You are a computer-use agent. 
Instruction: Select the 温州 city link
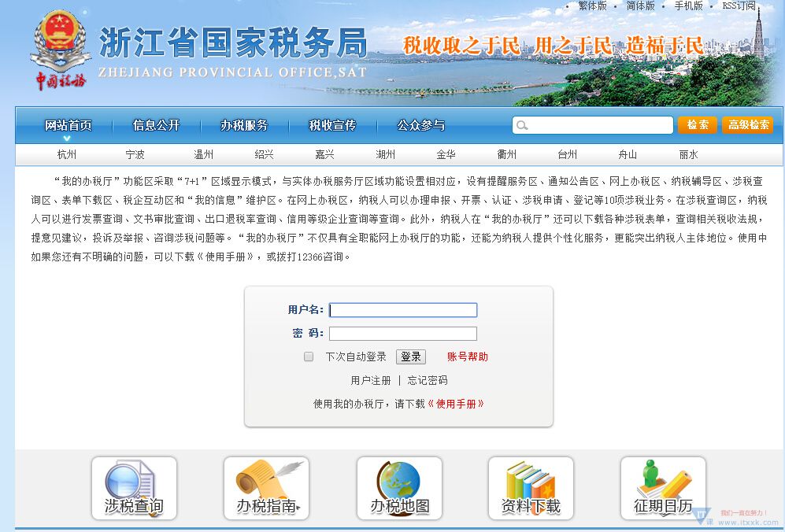click(203, 155)
